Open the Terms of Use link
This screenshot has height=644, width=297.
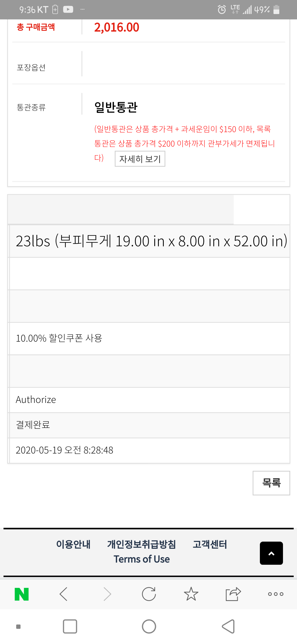tap(142, 559)
